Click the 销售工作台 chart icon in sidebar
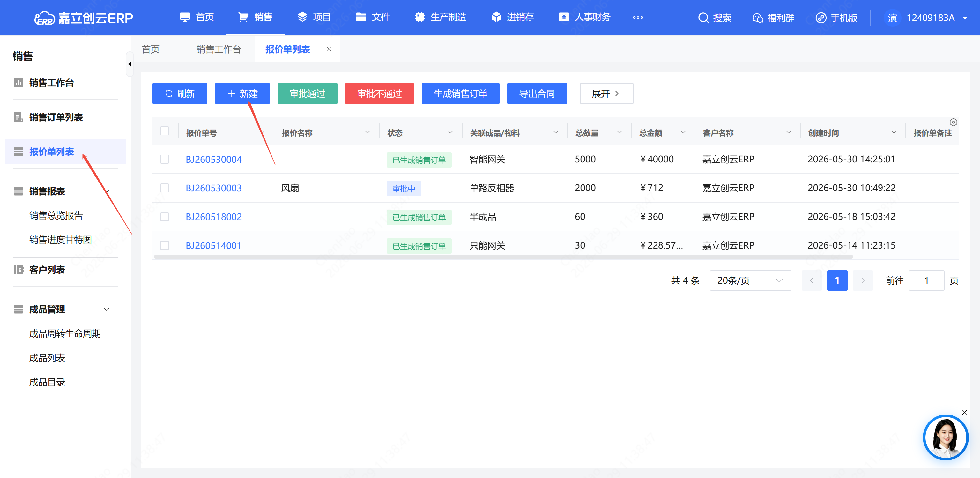The width and height of the screenshot is (980, 478). click(18, 83)
